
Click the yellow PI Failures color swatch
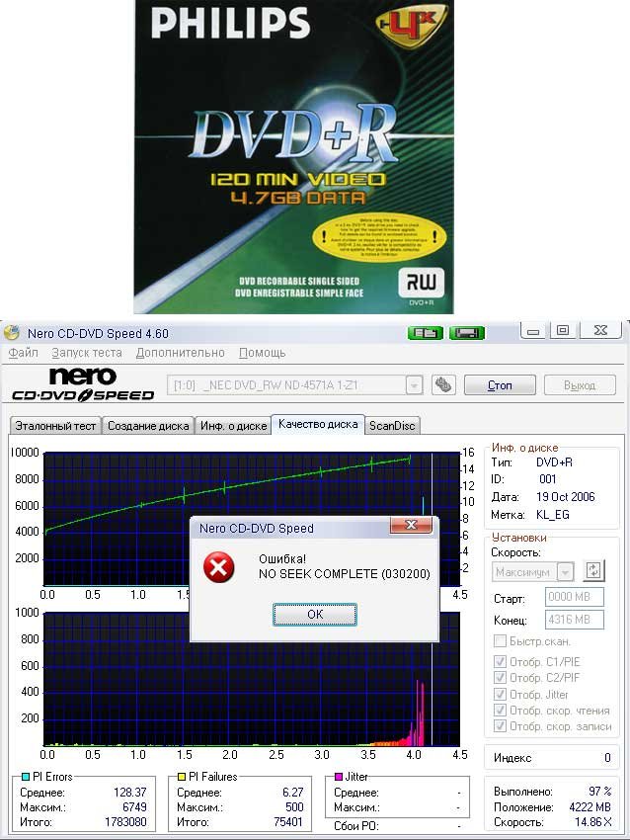[x=182, y=776]
